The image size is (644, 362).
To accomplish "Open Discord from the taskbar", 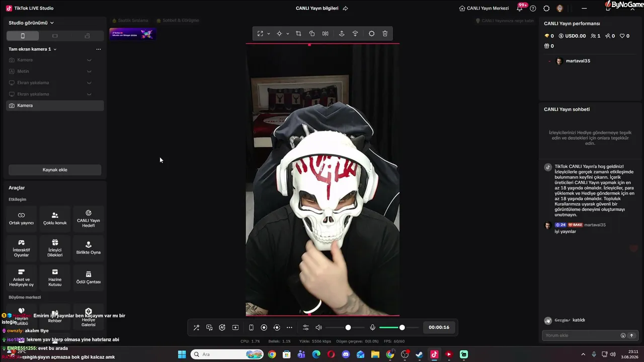I will [x=346, y=354].
